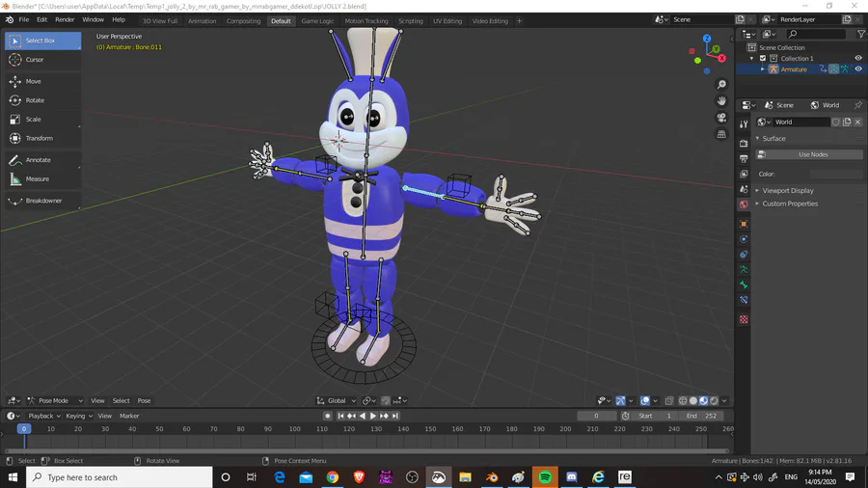This screenshot has height=488, width=868.
Task: Activate the Move tool
Action: pyautogui.click(x=42, y=81)
